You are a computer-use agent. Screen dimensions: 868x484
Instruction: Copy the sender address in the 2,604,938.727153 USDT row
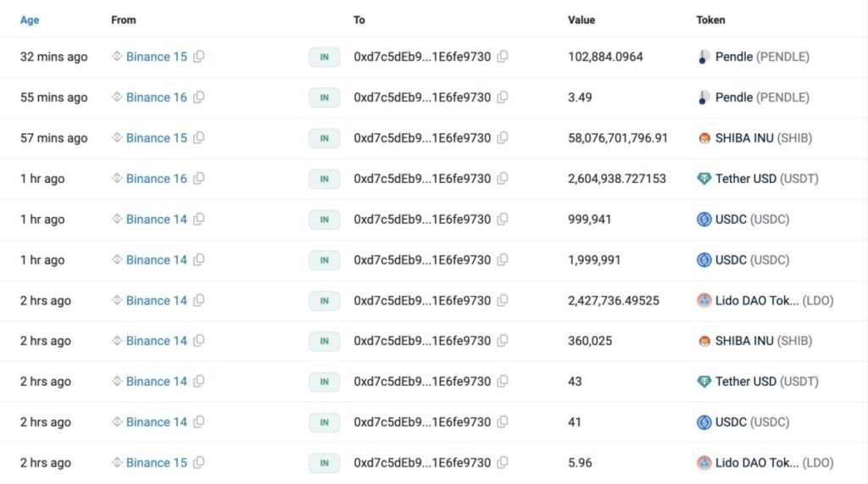198,179
